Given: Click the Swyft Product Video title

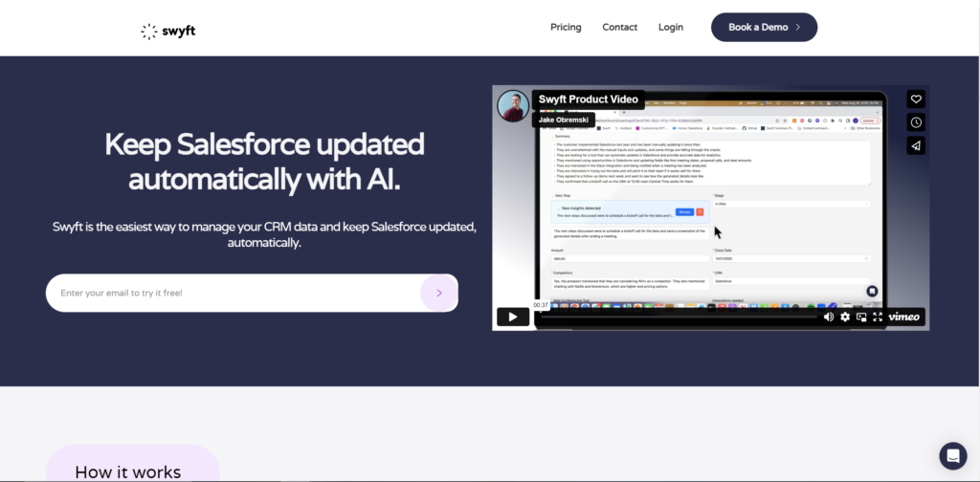Looking at the screenshot, I should pyautogui.click(x=588, y=99).
